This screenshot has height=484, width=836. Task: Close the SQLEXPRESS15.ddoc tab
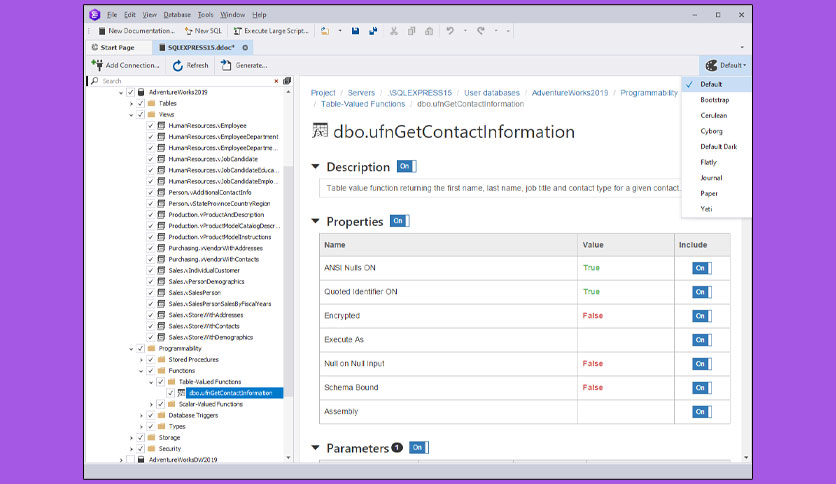(245, 47)
